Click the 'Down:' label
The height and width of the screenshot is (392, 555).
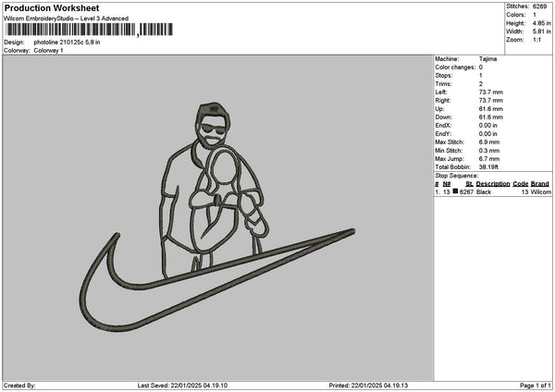click(x=443, y=117)
